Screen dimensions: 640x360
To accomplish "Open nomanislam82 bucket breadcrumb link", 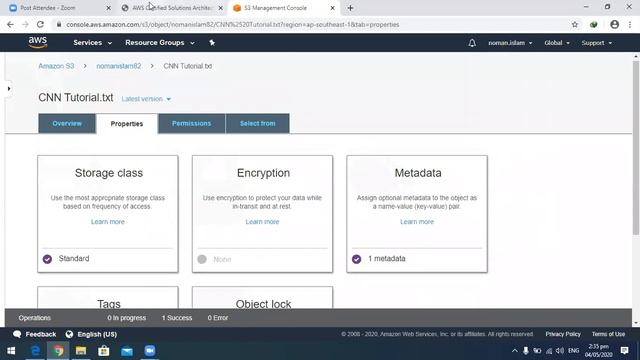I will (119, 66).
